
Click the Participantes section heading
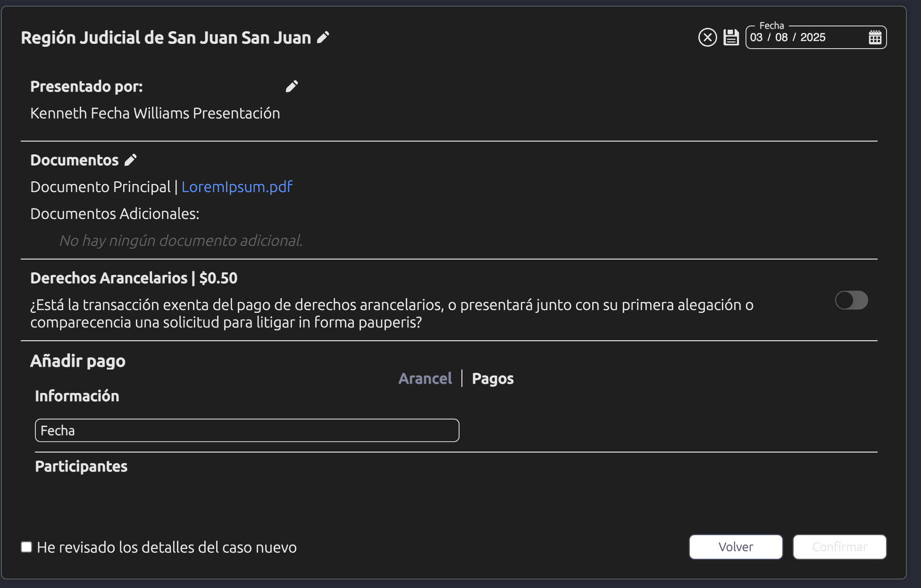pos(81,466)
